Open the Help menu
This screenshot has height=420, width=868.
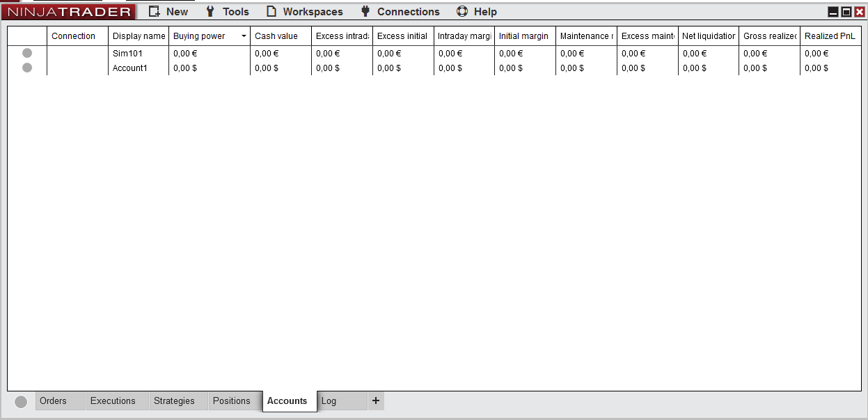click(477, 12)
